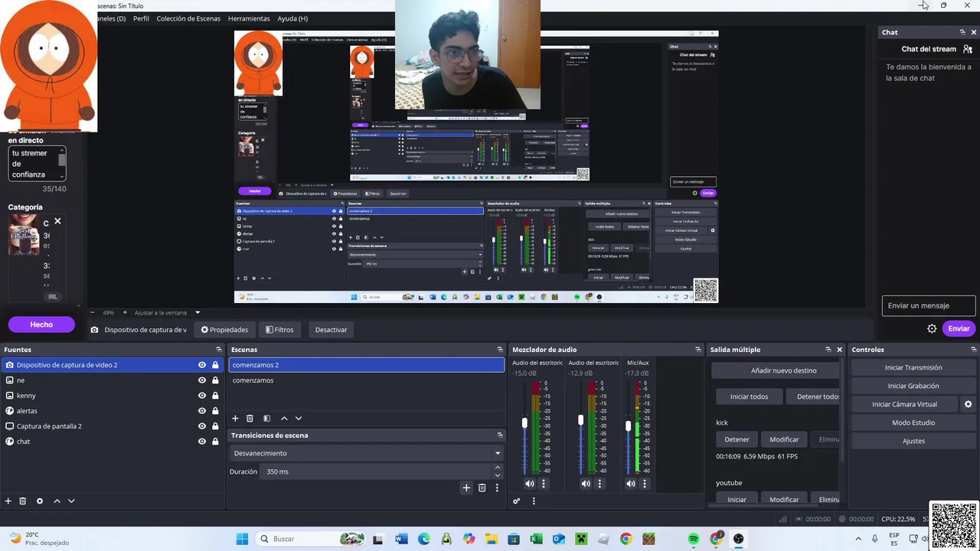Open Spotify from the taskbar

pyautogui.click(x=694, y=539)
